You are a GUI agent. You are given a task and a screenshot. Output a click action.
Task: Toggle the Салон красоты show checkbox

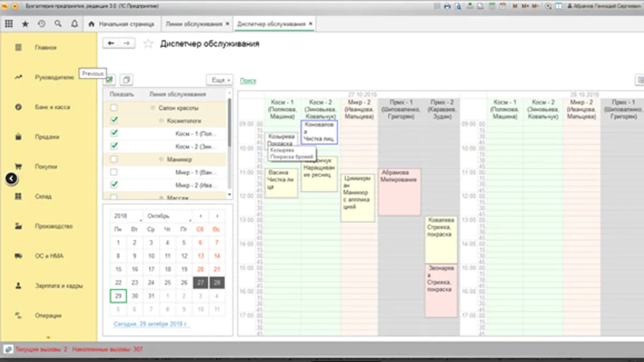114,108
